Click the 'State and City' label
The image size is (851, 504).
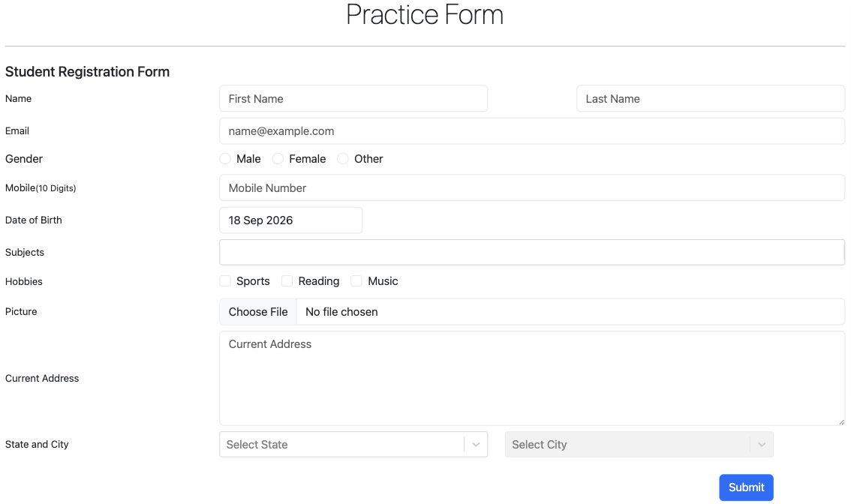pos(37,444)
